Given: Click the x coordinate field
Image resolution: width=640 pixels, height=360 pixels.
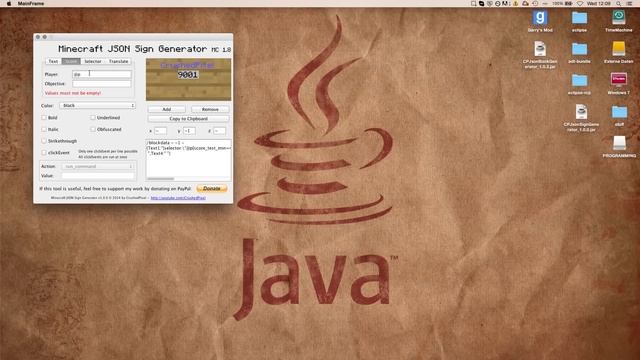Looking at the screenshot, I should coord(160,131).
